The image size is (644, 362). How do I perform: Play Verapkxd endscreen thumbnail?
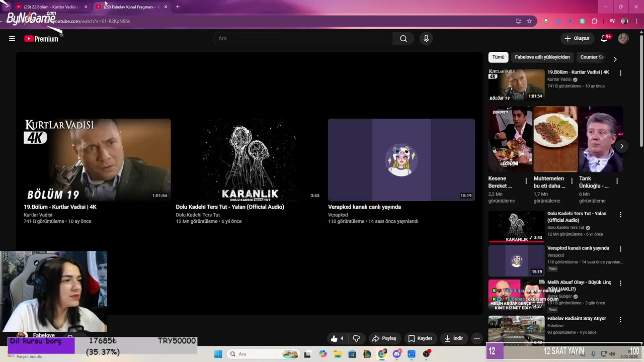click(401, 160)
